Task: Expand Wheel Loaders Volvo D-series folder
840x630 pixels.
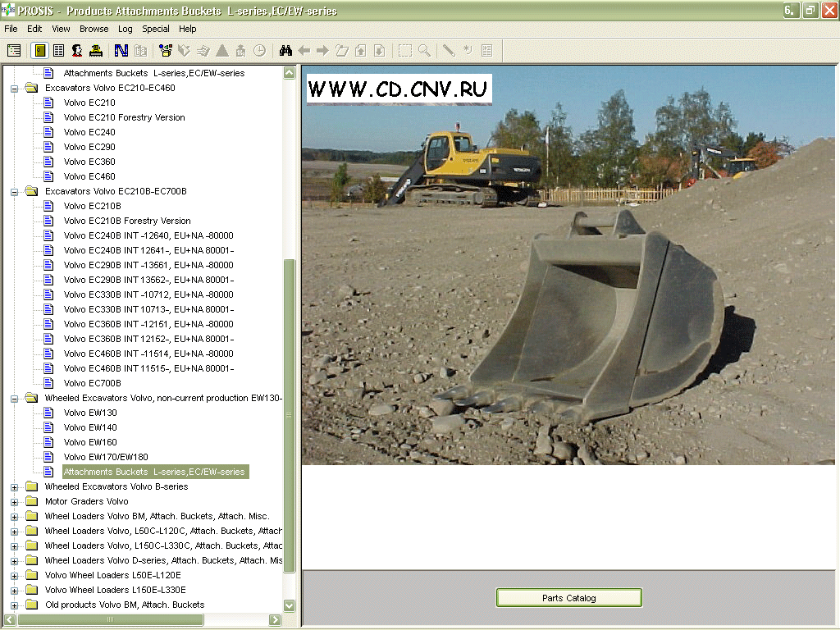Action: point(15,561)
